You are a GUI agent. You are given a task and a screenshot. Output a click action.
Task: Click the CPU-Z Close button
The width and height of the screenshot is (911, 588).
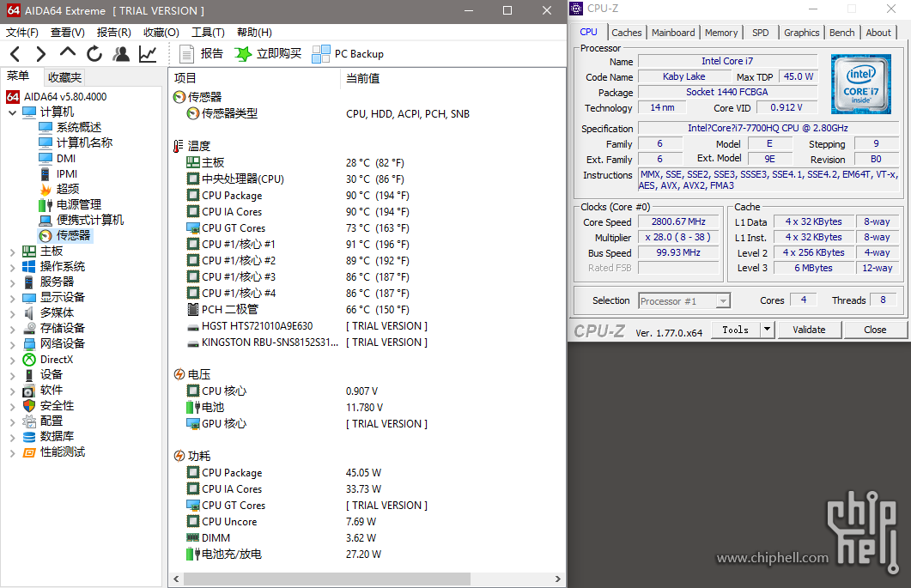pos(875,330)
